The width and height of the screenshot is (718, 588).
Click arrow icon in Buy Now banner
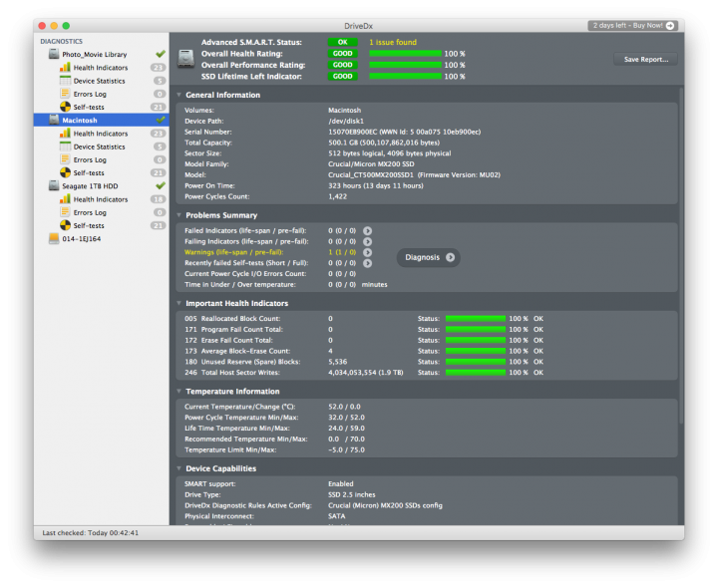point(670,26)
